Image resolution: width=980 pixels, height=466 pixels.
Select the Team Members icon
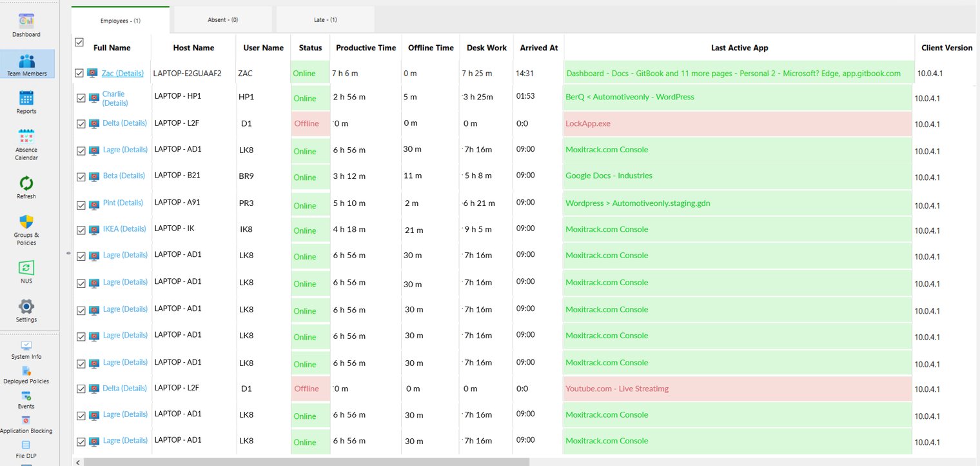pyautogui.click(x=26, y=62)
